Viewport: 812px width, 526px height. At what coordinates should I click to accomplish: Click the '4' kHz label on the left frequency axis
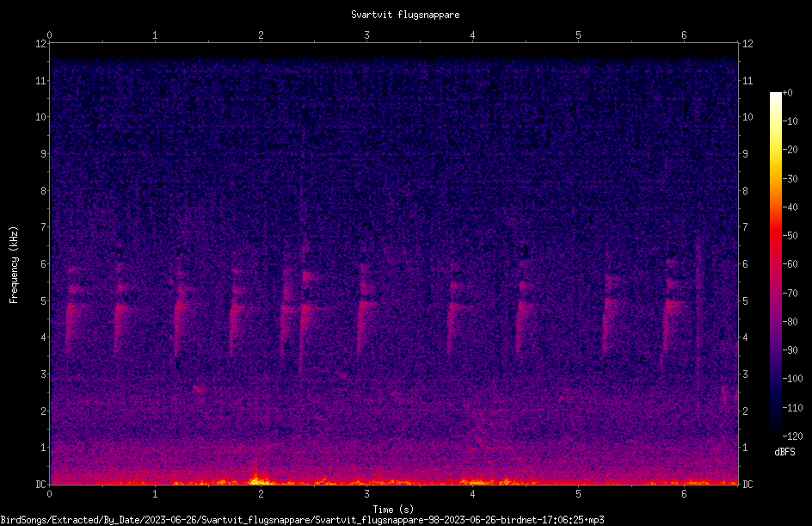[44, 337]
